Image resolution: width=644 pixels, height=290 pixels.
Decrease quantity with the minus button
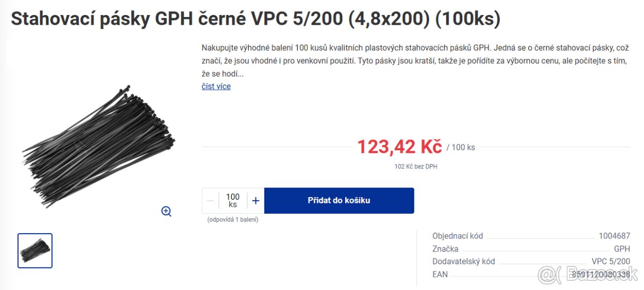coord(210,201)
